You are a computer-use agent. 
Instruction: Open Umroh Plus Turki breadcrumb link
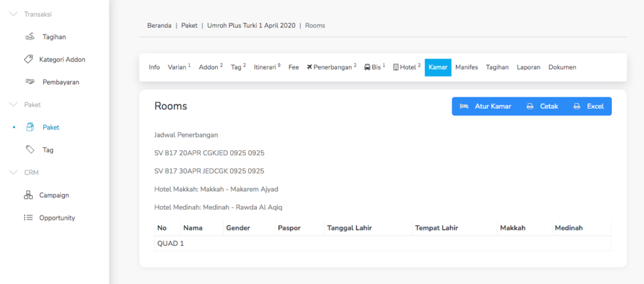pyautogui.click(x=252, y=26)
